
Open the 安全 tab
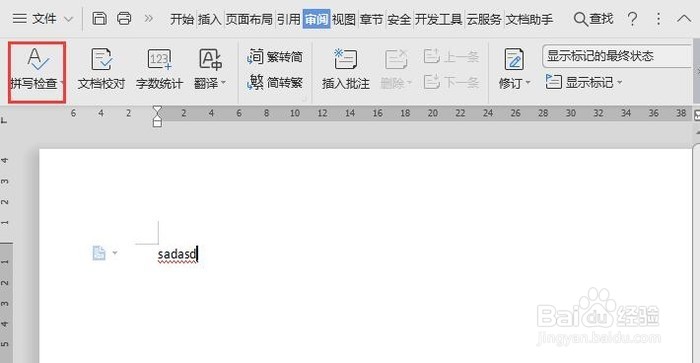(399, 19)
